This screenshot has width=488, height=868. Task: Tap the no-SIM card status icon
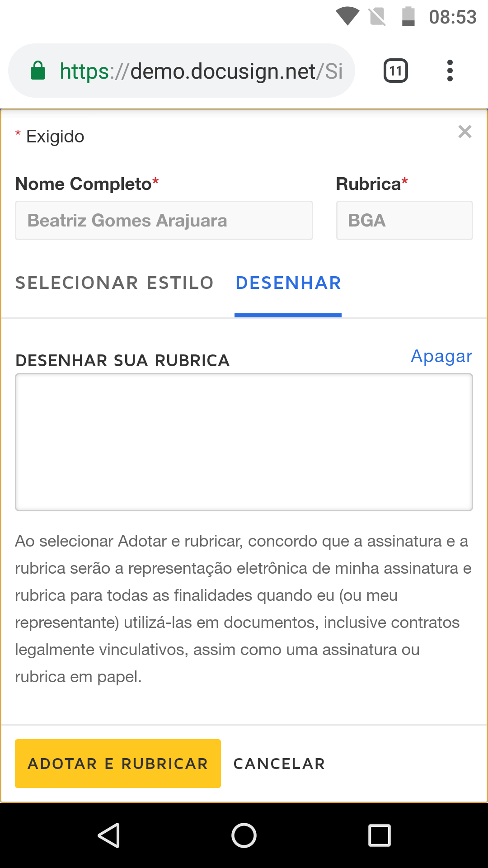tap(377, 17)
